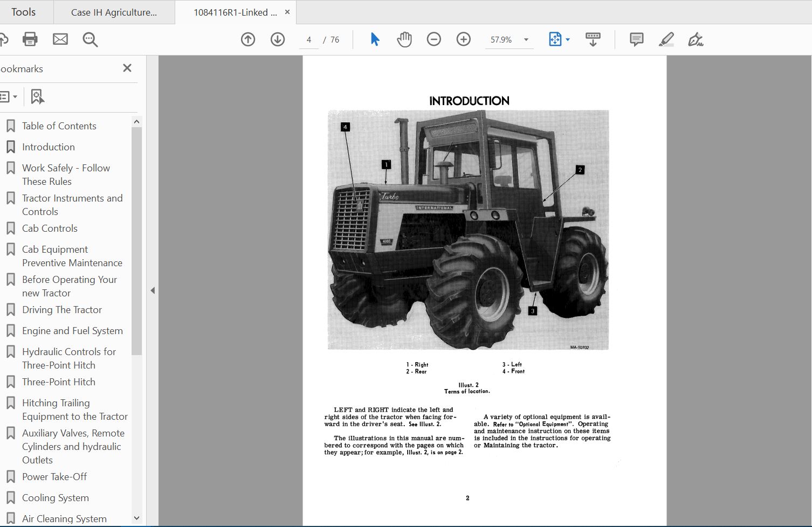Click the 'Terms of location.' caption

click(467, 391)
